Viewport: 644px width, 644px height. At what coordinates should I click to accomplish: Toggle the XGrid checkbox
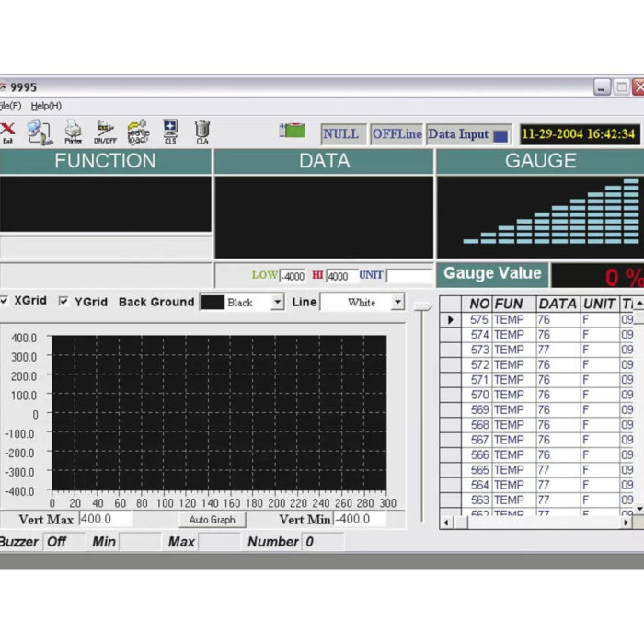[5, 301]
